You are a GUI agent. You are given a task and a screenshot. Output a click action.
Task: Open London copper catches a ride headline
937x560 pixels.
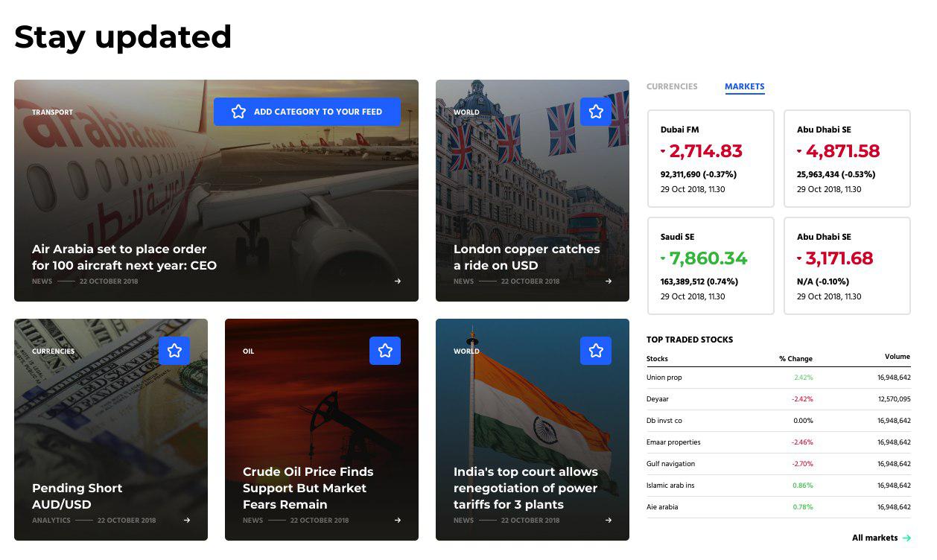(x=527, y=257)
